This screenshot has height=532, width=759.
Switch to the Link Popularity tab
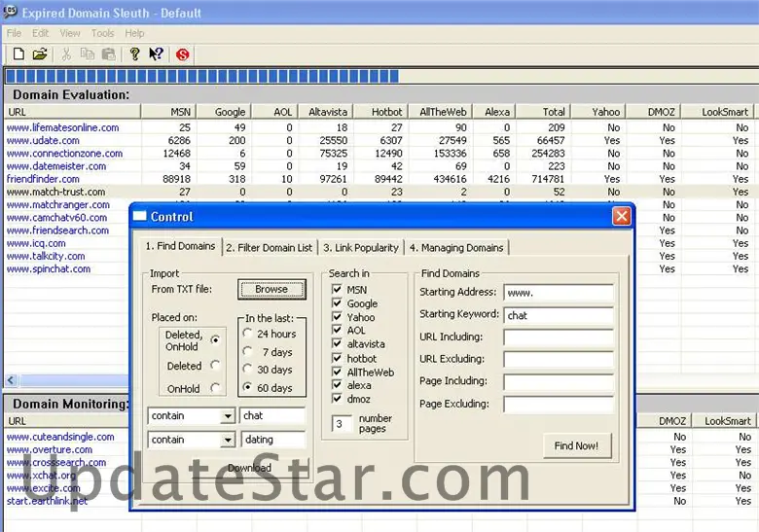(x=361, y=248)
